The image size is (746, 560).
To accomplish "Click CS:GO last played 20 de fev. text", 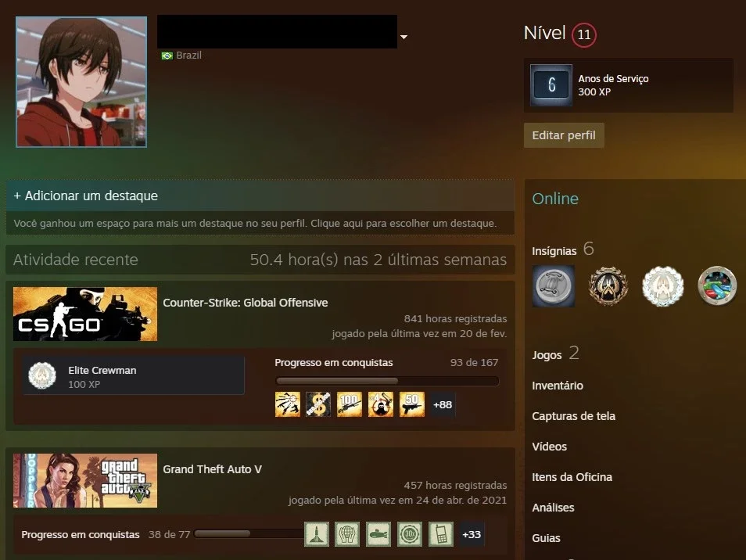I will [419, 333].
